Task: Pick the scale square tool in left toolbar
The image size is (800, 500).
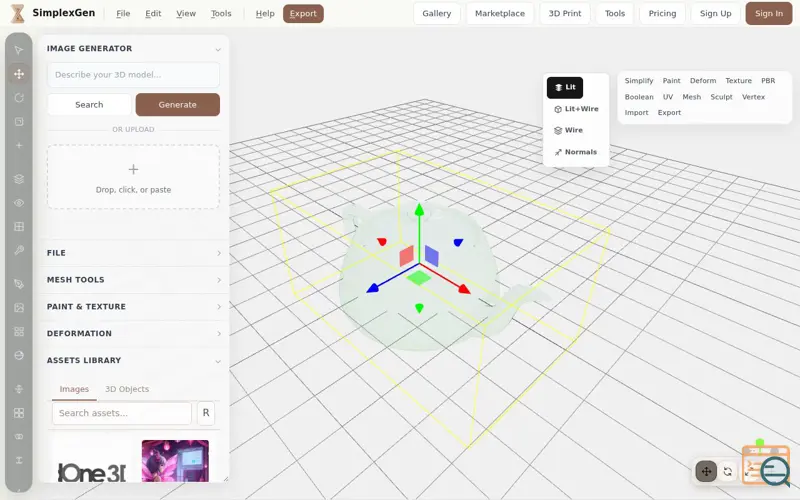Action: (19, 121)
